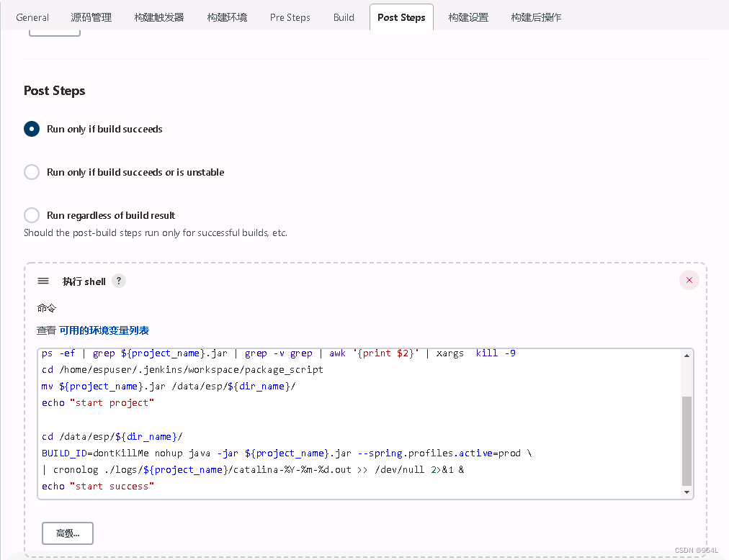Switch to the 构建环境 tab
Image resolution: width=729 pixels, height=560 pixels.
pos(227,17)
